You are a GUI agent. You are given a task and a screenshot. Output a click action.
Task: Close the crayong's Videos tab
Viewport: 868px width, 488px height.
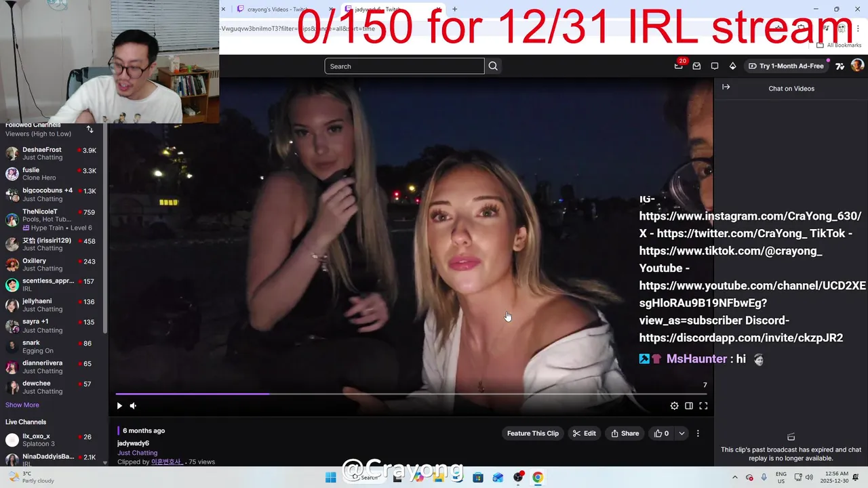point(332,9)
